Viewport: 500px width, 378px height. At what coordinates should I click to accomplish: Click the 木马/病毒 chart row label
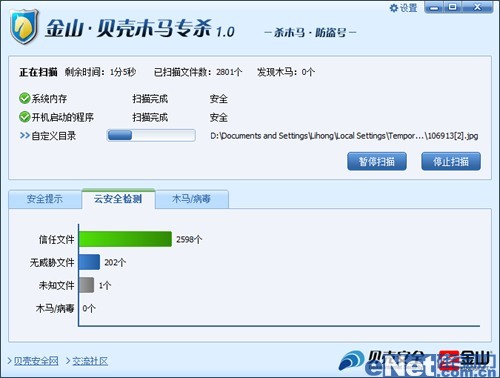[x=55, y=308]
